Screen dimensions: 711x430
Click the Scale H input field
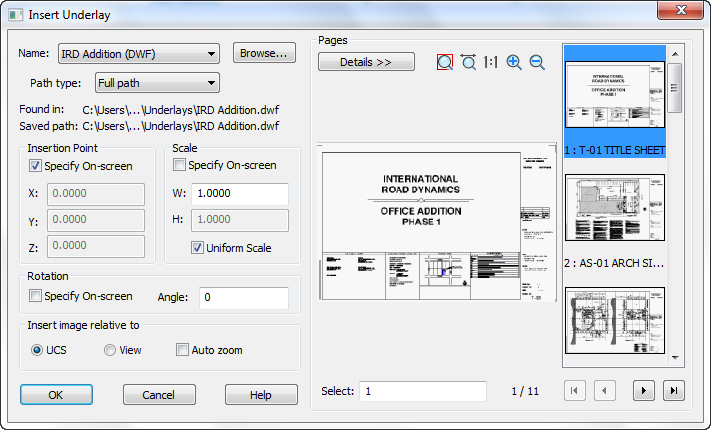[x=240, y=220]
